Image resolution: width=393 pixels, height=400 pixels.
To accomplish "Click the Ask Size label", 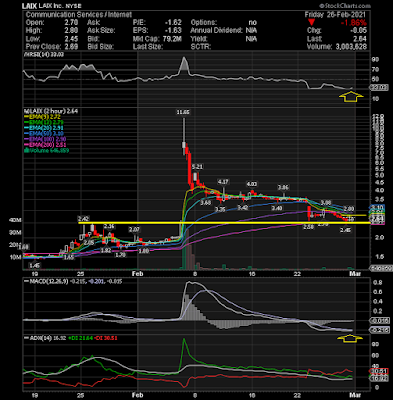I will 101,31.
